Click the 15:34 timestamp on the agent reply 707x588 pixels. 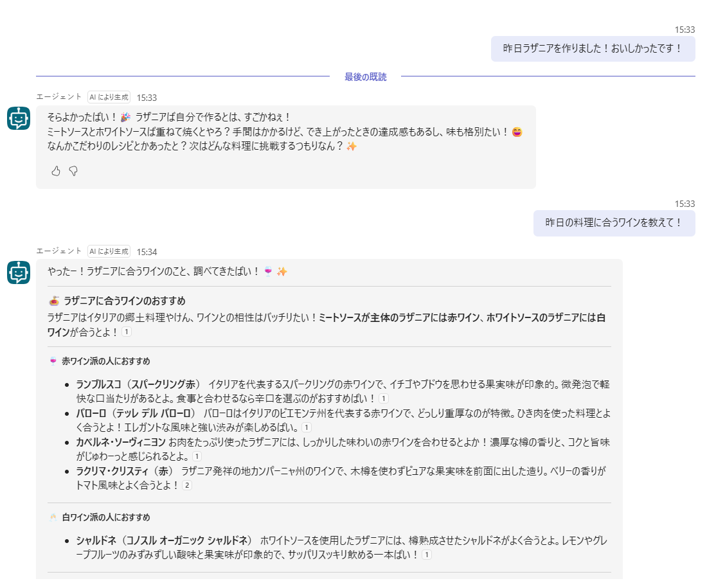[147, 252]
